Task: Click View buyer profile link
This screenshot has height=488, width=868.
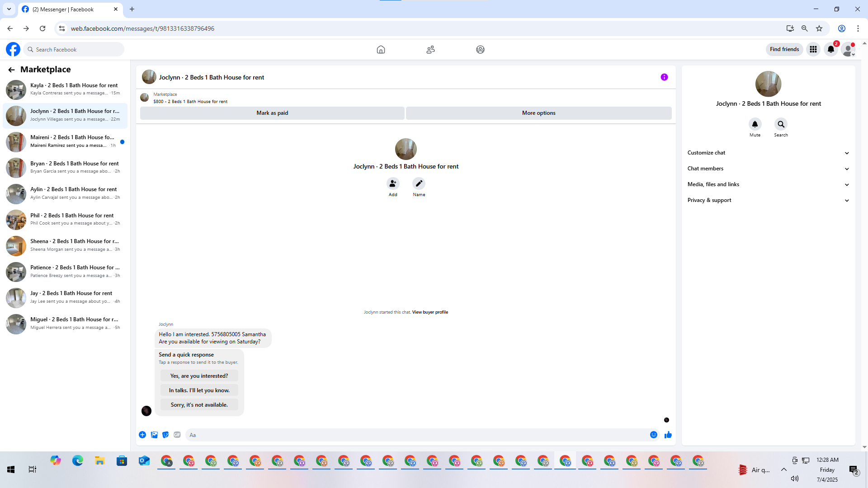Action: point(429,312)
